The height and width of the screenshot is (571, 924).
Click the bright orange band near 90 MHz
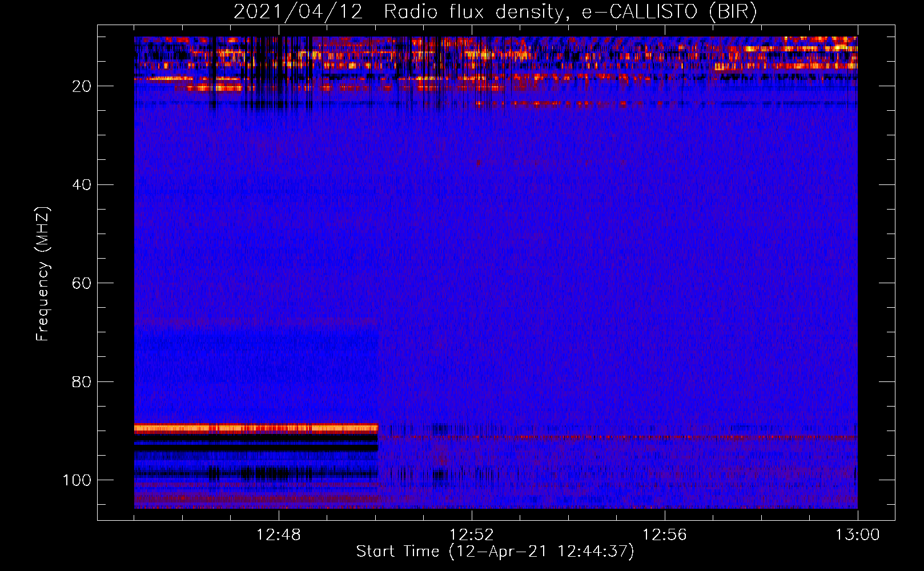[x=256, y=428]
